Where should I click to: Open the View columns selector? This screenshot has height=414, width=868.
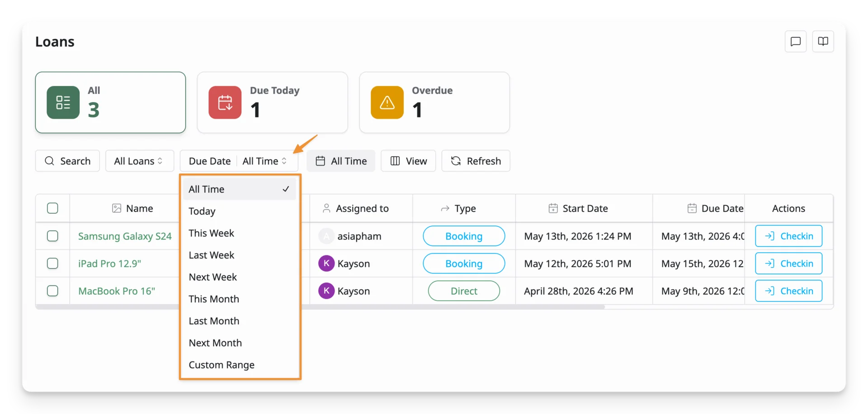[408, 161]
